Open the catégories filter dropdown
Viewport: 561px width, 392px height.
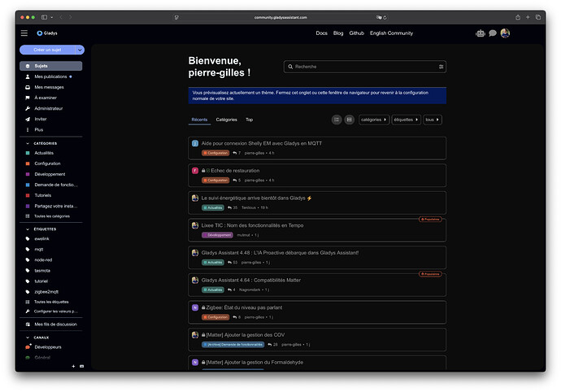pos(373,120)
